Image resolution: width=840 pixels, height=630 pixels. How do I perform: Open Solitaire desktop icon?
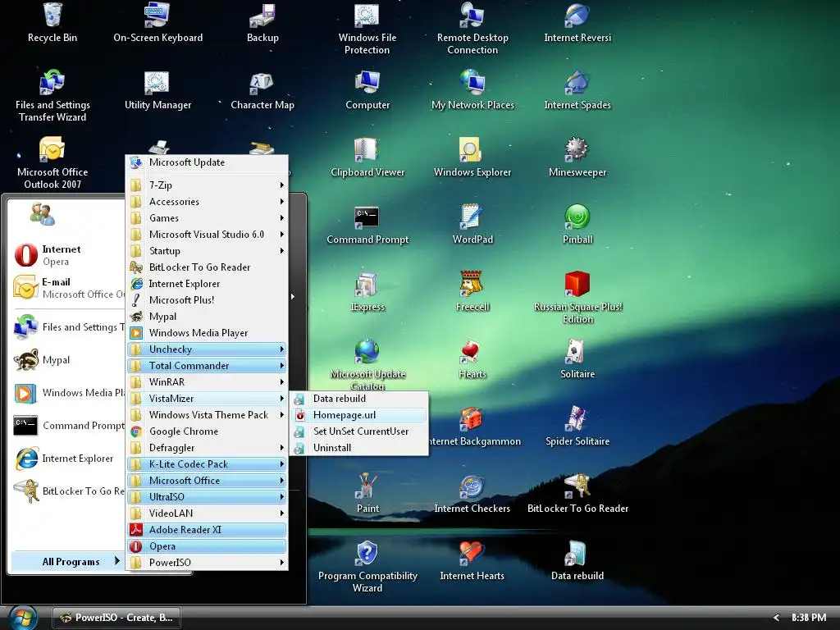tap(577, 358)
